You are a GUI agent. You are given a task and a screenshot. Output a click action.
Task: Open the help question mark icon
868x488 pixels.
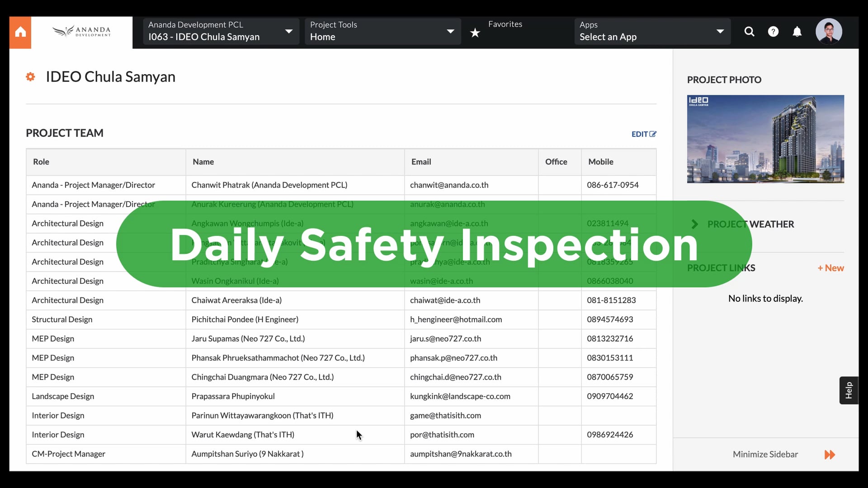click(x=774, y=32)
